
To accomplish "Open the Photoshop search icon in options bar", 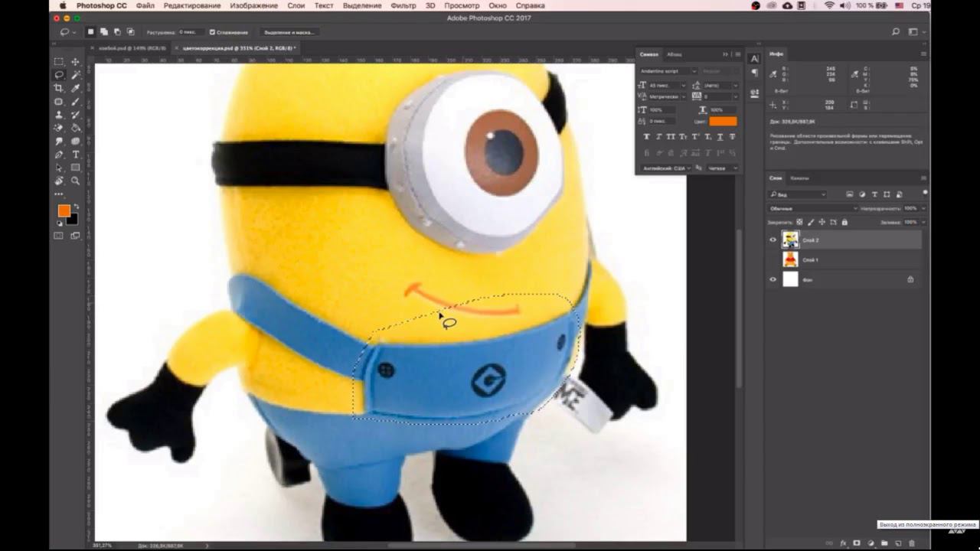I will point(896,32).
